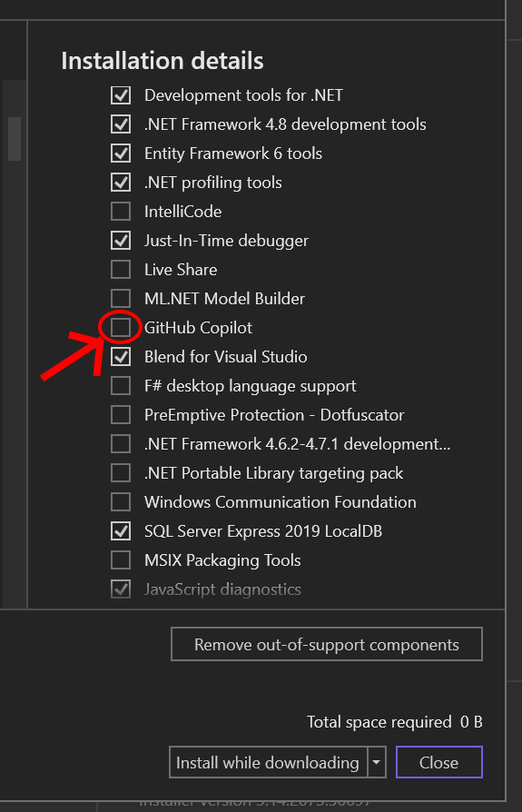Enable ML.NET Model Builder checkbox
522x812 pixels.
coord(121,298)
